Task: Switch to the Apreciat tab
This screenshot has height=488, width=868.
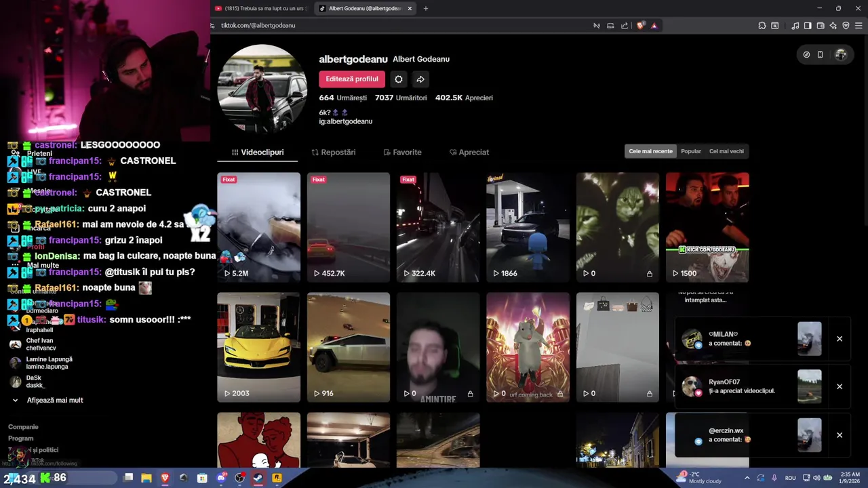Action: (x=469, y=152)
